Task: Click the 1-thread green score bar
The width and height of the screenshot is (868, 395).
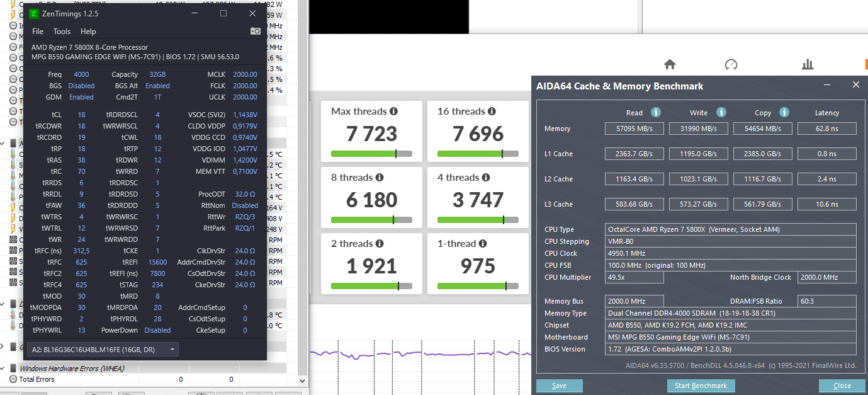Action: [478, 286]
